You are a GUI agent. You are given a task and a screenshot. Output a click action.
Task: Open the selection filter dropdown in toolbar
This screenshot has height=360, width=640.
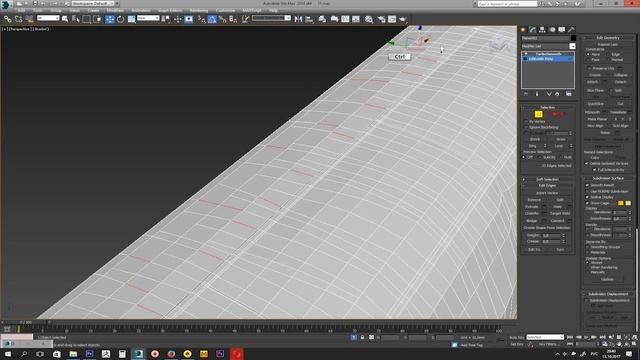(48, 18)
